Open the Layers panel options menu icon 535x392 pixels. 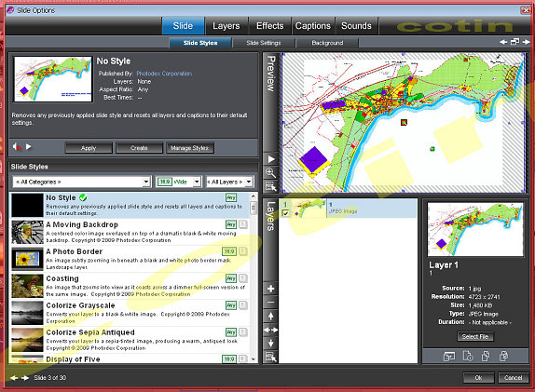pos(271,357)
